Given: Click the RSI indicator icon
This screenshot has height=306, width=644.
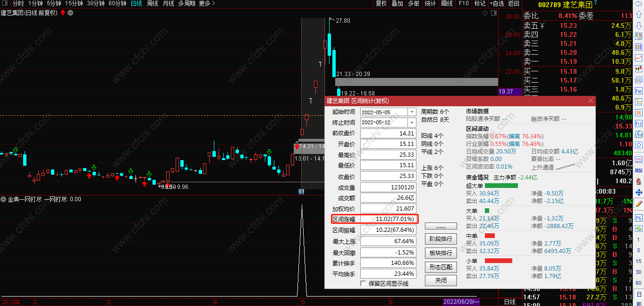Looking at the screenshot, I should [x=639, y=170].
